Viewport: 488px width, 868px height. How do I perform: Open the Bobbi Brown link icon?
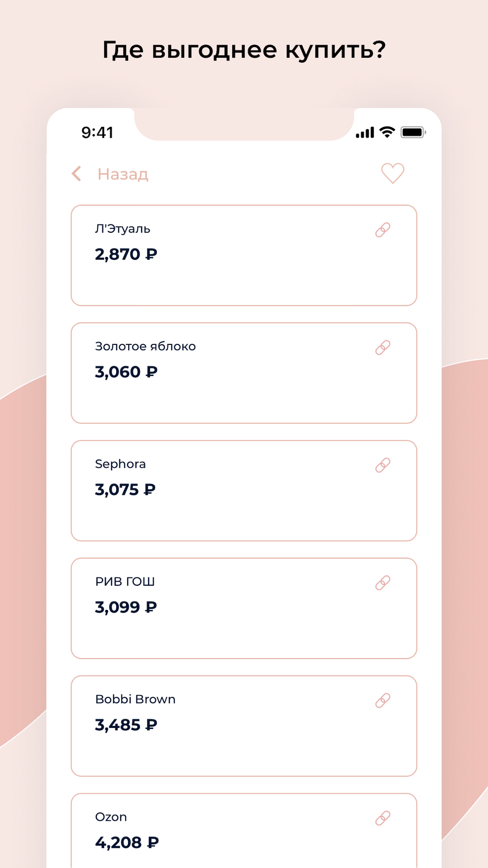pyautogui.click(x=383, y=700)
